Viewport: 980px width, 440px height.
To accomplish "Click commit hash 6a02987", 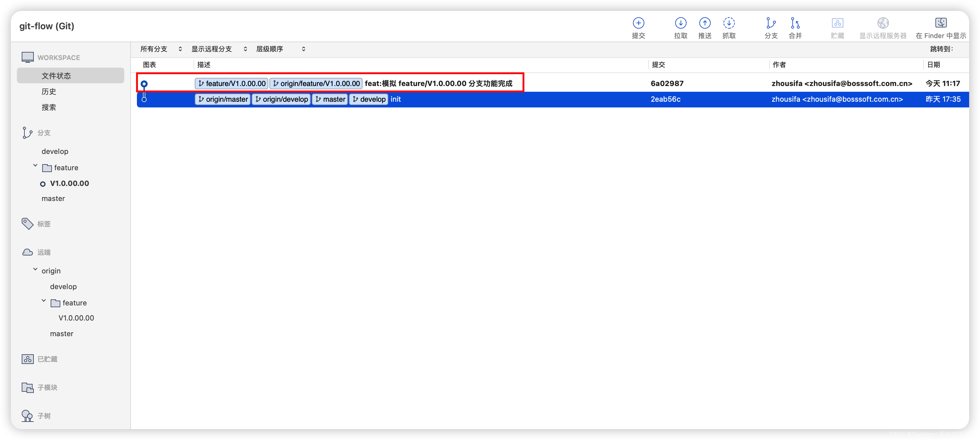I will pos(667,84).
